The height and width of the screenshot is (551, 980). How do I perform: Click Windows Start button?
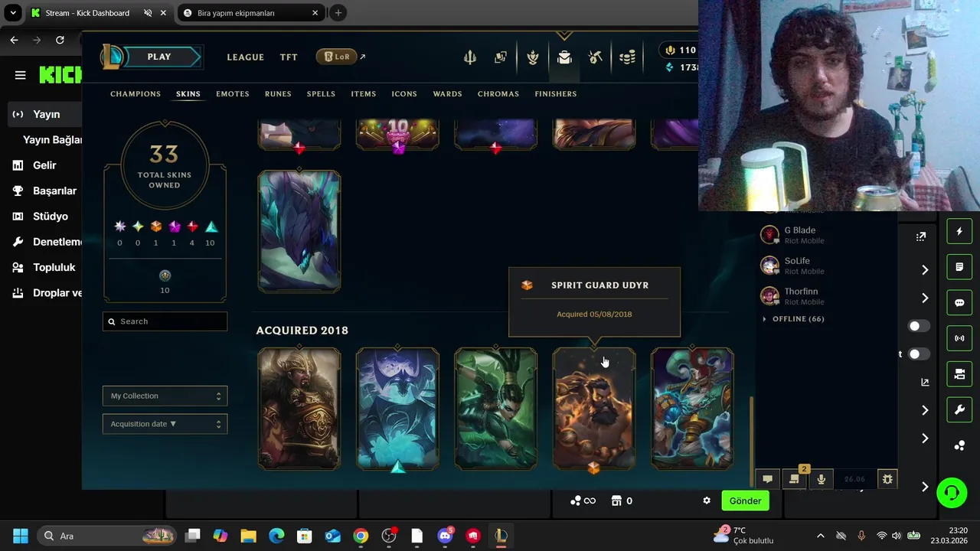[x=21, y=536]
